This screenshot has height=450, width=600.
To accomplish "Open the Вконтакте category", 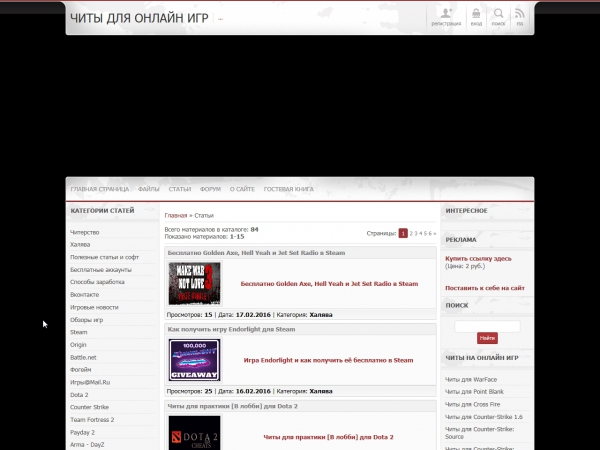I will point(85,295).
